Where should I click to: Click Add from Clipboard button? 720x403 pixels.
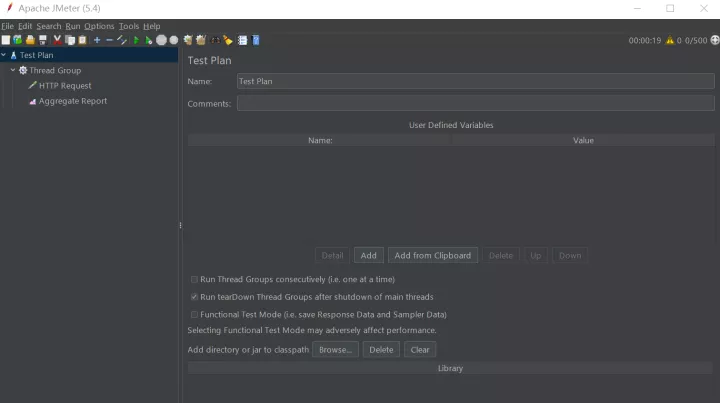pos(433,255)
